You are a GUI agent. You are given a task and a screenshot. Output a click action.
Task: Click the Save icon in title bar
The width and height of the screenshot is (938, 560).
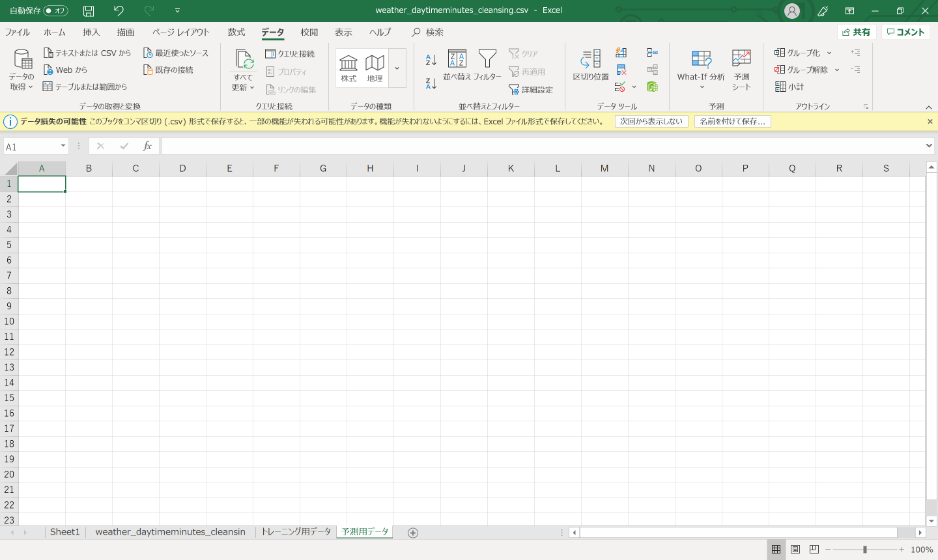pyautogui.click(x=89, y=10)
